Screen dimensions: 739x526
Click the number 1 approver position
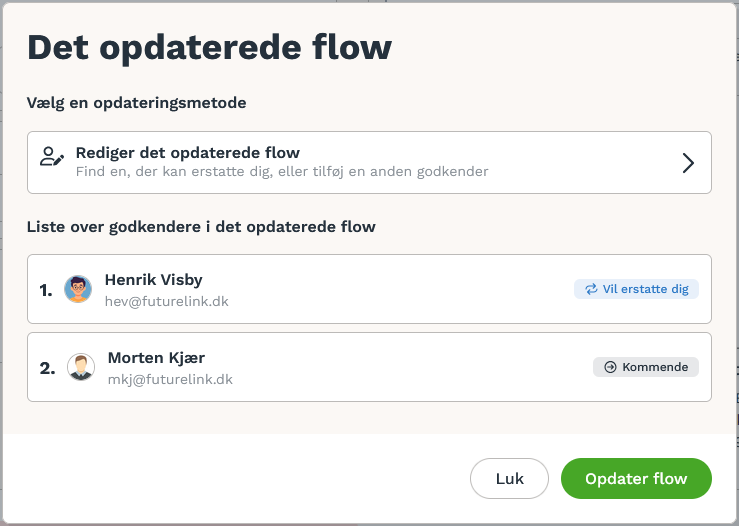[x=46, y=290]
